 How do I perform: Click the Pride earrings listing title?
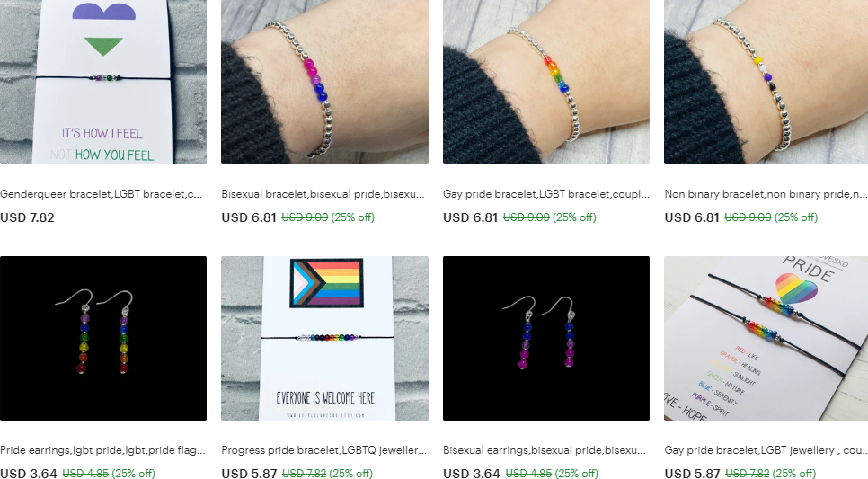[102, 450]
